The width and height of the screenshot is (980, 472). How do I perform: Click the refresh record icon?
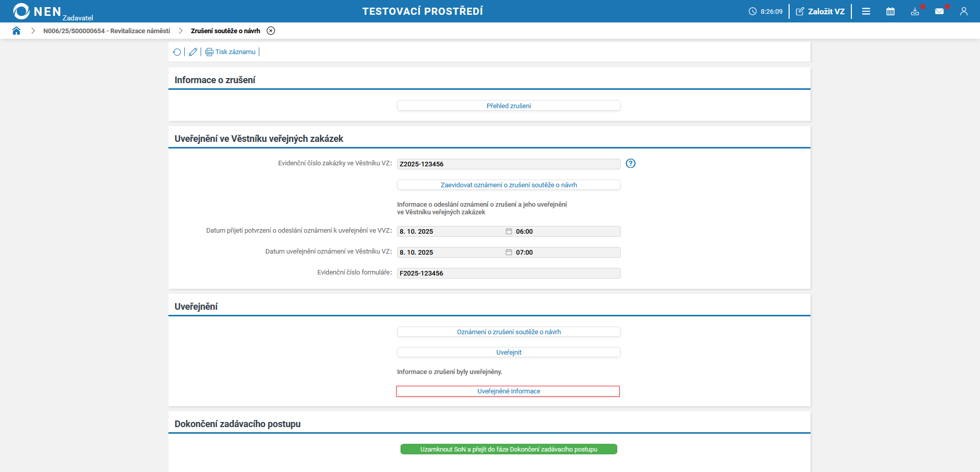pos(177,52)
